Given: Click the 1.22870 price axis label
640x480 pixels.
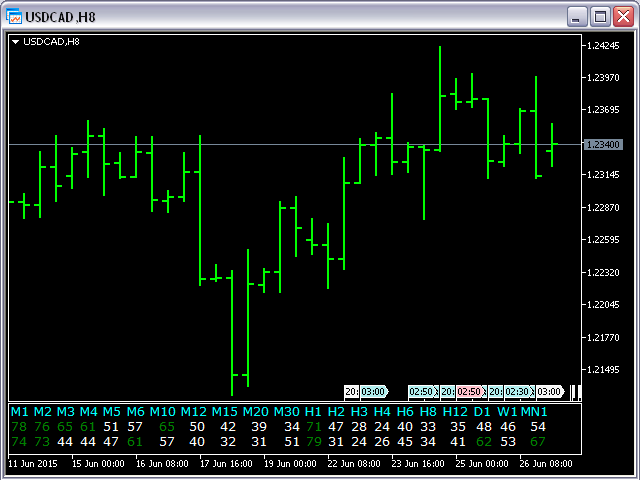Looking at the screenshot, I should pos(603,207).
